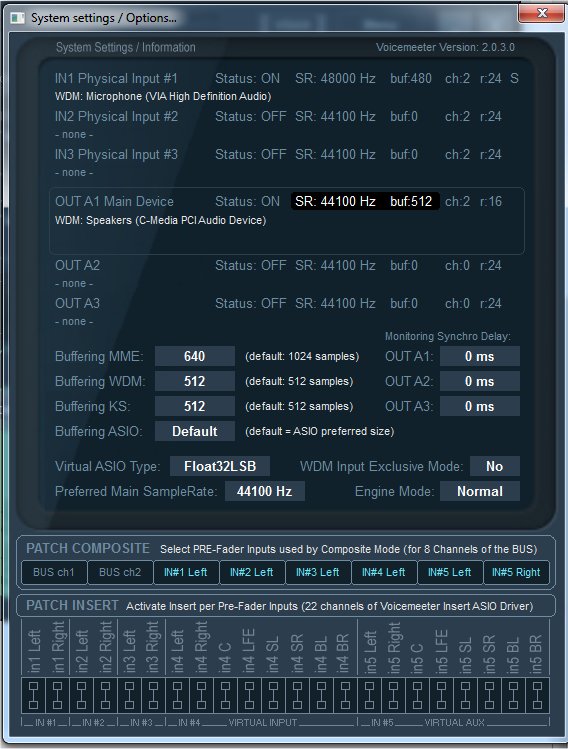
Task: Open the Buffering MME 640 value selector
Action: click(194, 356)
